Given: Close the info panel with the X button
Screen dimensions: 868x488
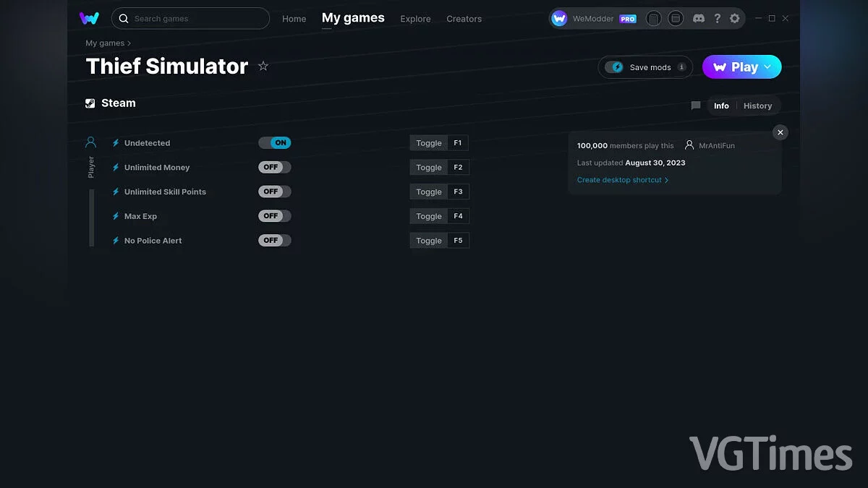Looking at the screenshot, I should 780,132.
